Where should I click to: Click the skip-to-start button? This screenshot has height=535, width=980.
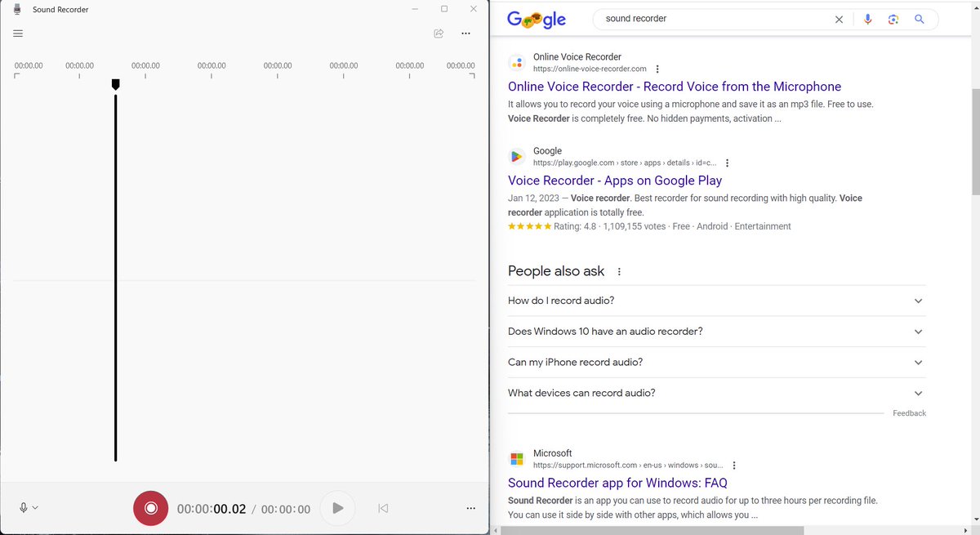click(x=383, y=508)
